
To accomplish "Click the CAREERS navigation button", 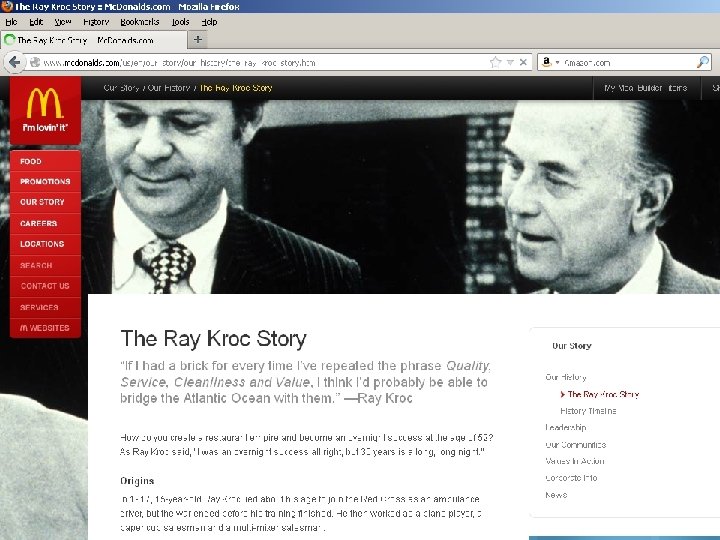I will click(x=45, y=223).
